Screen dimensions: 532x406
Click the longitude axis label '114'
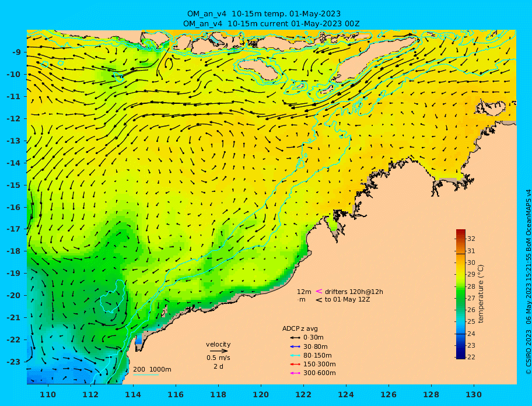133,394
